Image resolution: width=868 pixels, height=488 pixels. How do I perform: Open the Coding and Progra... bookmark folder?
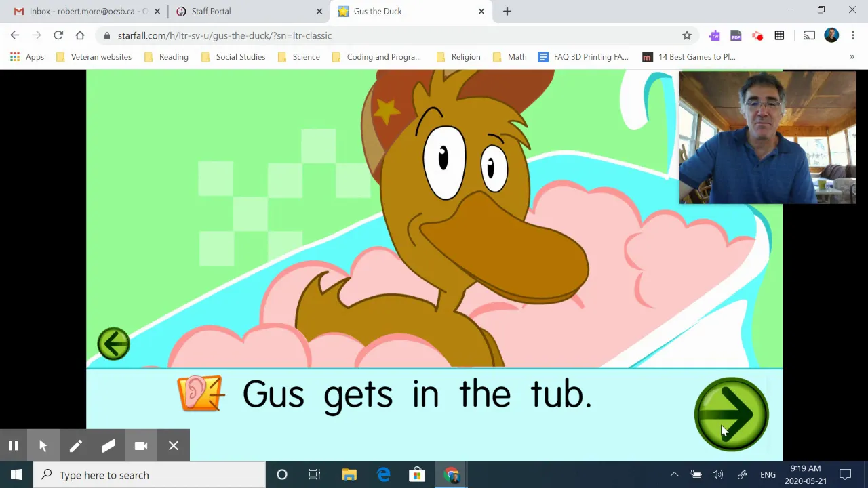click(376, 57)
